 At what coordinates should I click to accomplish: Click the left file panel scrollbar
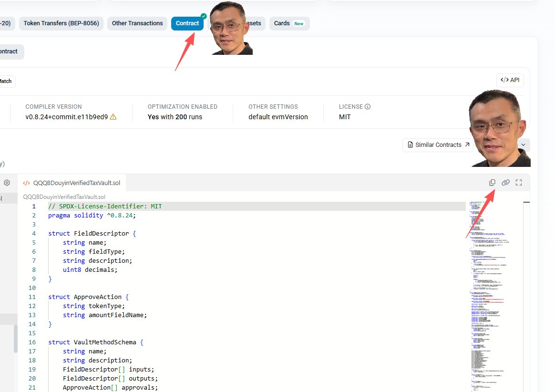[x=16, y=339]
